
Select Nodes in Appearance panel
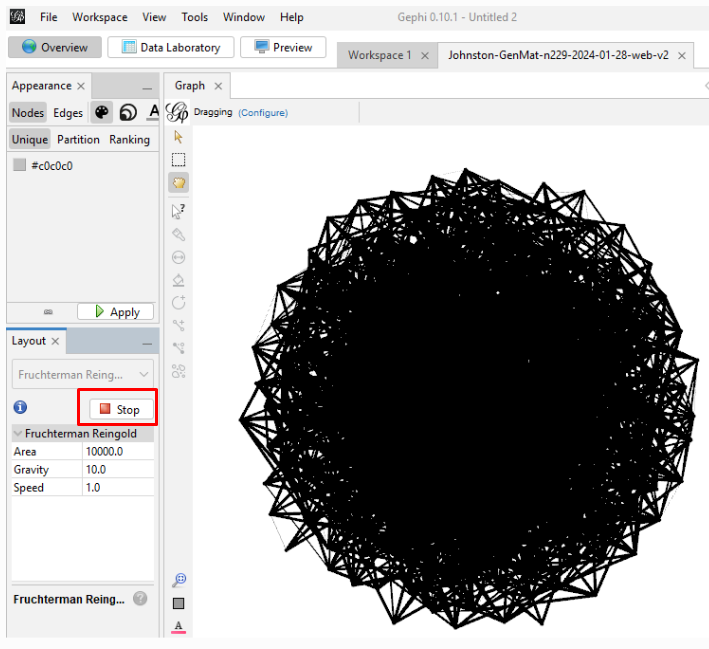click(28, 113)
